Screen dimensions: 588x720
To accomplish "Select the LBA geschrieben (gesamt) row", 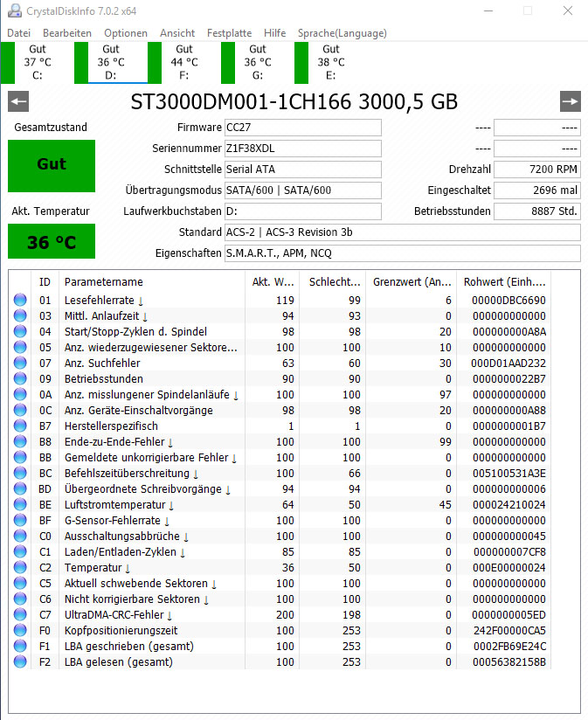I will click(x=280, y=646).
